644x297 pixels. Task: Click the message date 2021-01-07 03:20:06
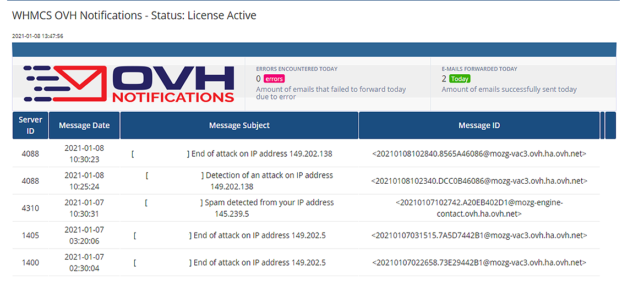pos(84,235)
